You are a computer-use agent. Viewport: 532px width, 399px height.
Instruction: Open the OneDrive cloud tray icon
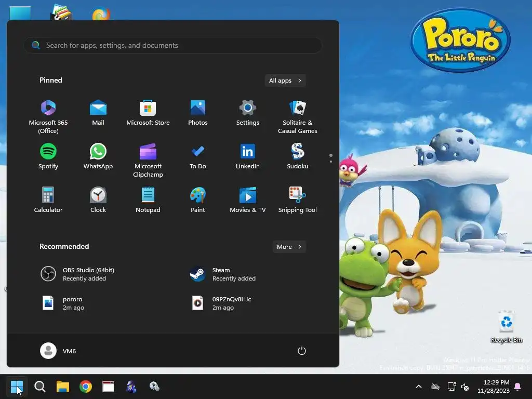pyautogui.click(x=435, y=387)
